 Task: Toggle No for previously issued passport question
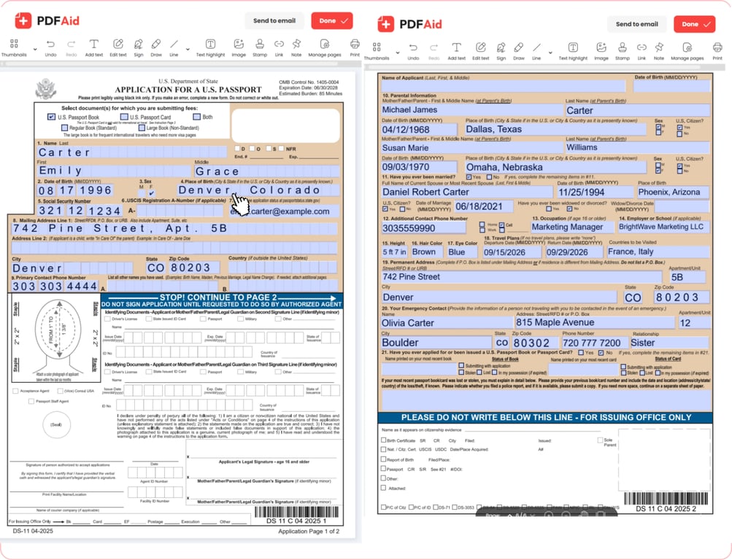[x=601, y=352]
